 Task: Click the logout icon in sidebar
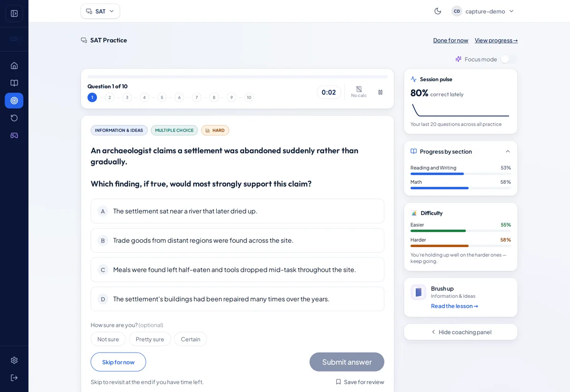(14, 378)
